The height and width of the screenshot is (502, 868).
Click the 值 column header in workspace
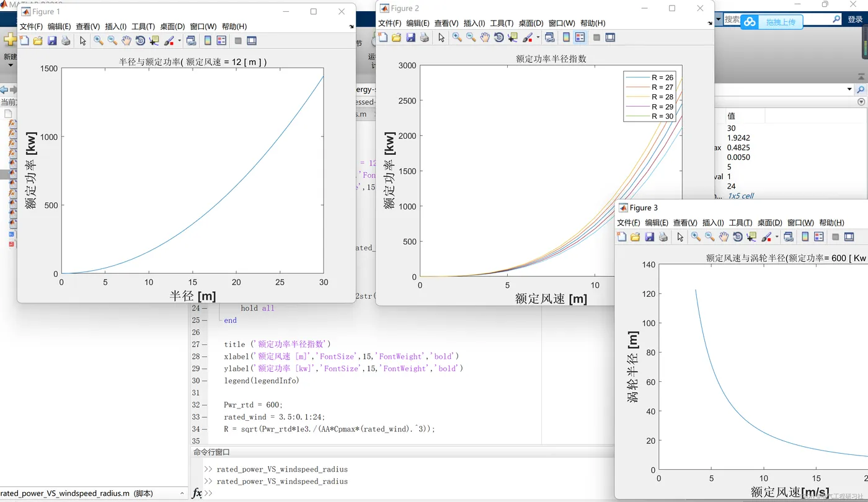click(x=732, y=116)
